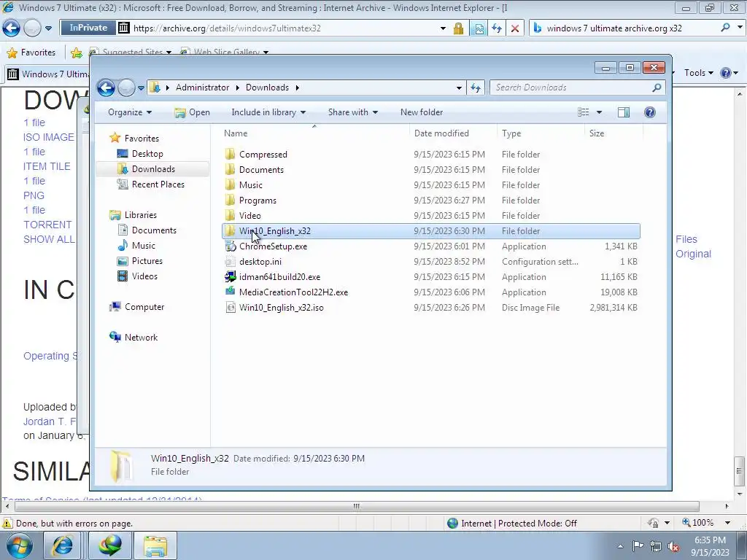Click the InPrivate indicator in IE
This screenshot has width=747, height=560.
tap(88, 28)
